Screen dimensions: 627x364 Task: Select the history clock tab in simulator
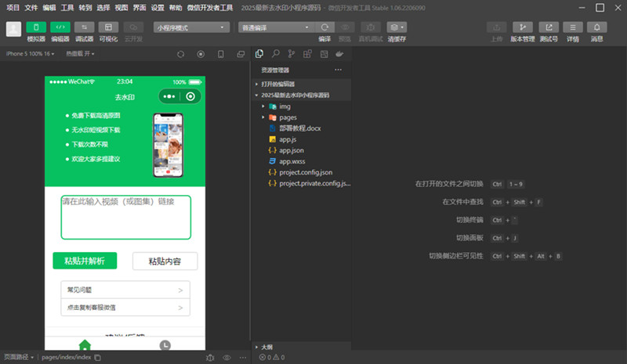165,345
